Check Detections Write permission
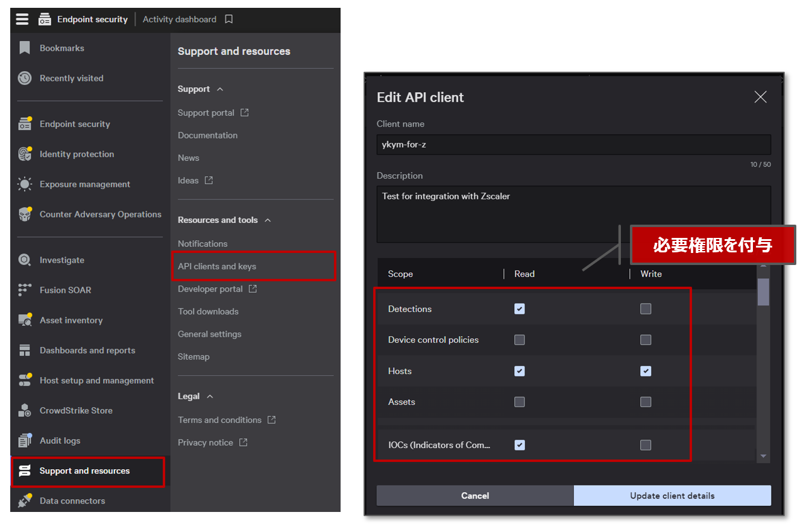The image size is (812, 524). click(x=646, y=309)
